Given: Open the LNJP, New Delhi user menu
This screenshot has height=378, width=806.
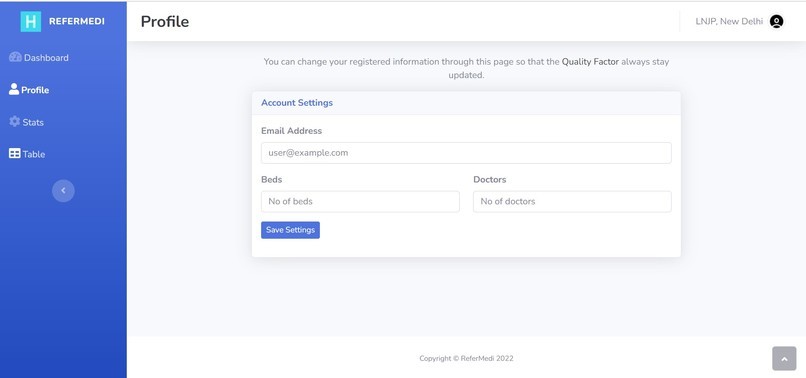Looking at the screenshot, I should coord(740,21).
